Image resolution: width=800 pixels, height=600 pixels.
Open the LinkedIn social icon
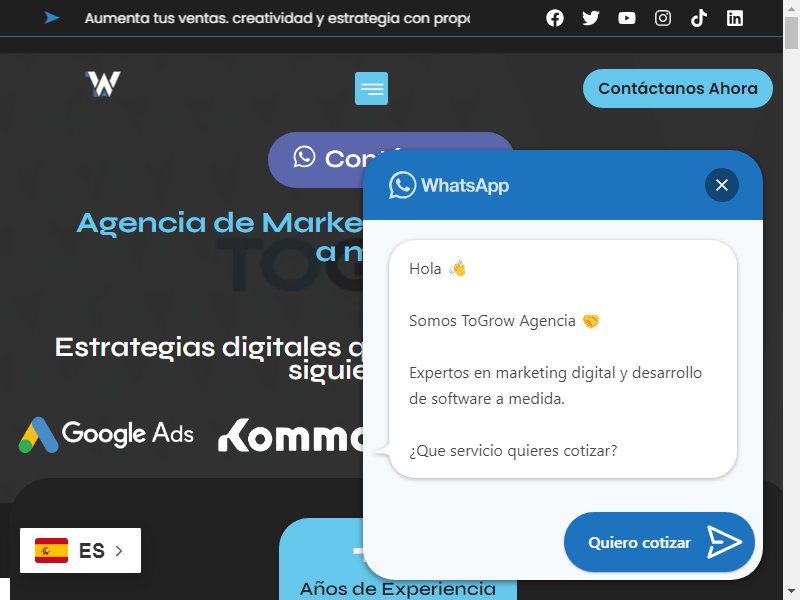pos(735,18)
